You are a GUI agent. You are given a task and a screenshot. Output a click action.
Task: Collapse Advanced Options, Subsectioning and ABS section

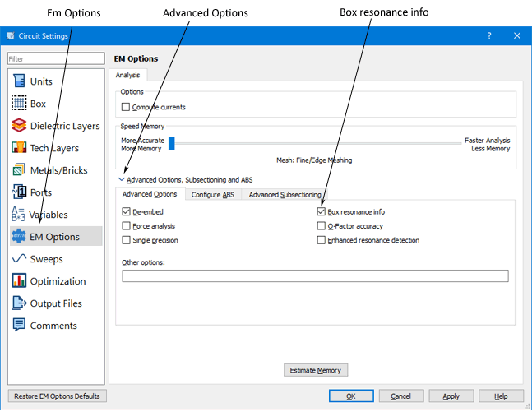(x=122, y=179)
